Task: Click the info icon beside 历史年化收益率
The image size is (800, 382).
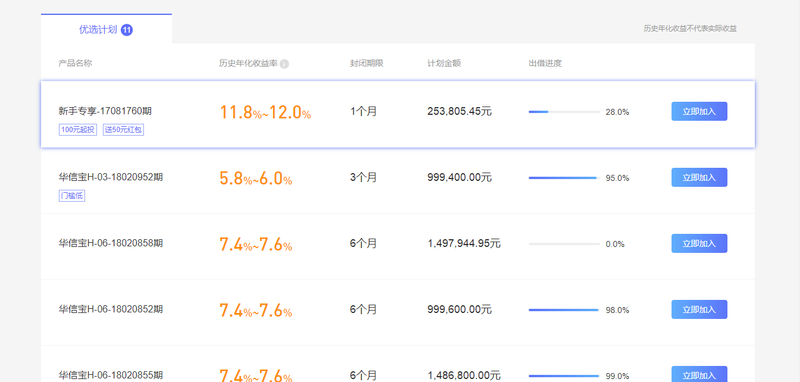Action: pyautogui.click(x=284, y=64)
